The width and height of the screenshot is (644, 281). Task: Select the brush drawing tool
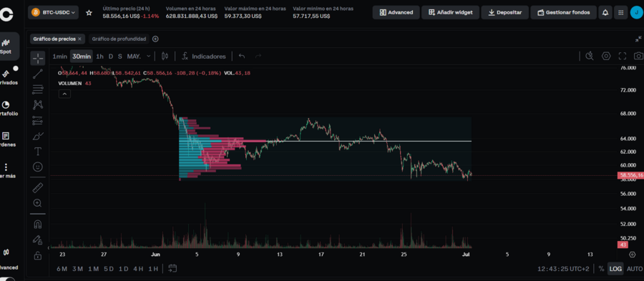click(x=38, y=136)
